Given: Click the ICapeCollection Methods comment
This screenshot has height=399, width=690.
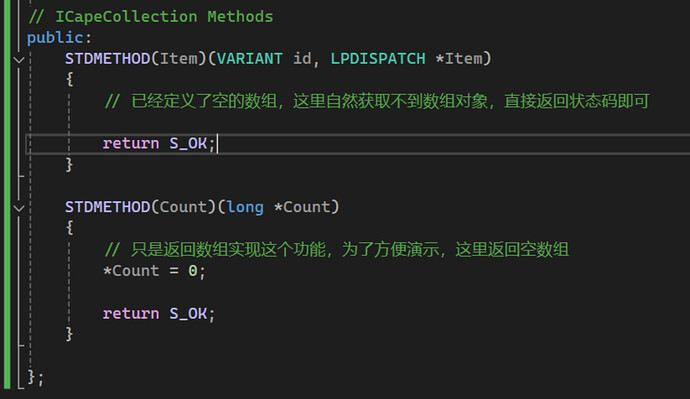Looking at the screenshot, I should 150,17.
